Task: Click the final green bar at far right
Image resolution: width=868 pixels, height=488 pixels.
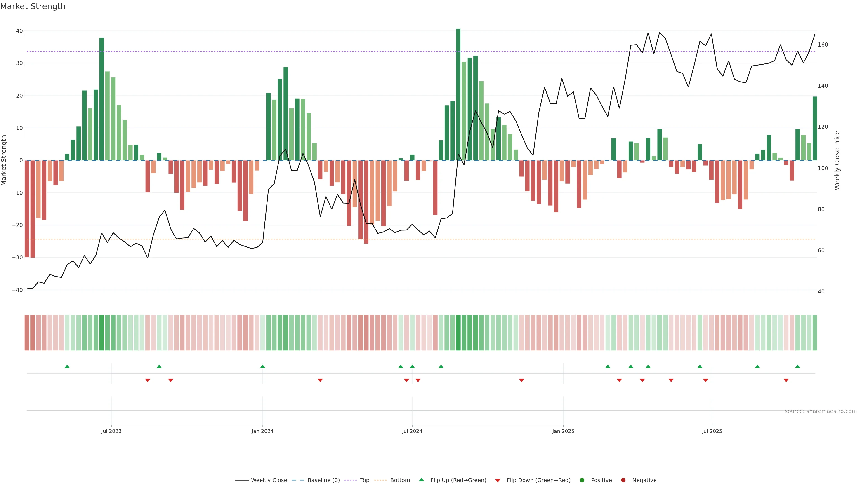Action: [815, 128]
